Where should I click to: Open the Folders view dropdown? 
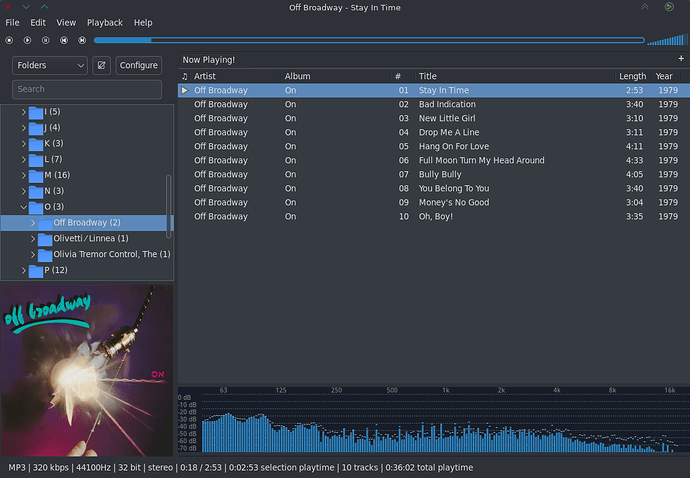(x=51, y=65)
